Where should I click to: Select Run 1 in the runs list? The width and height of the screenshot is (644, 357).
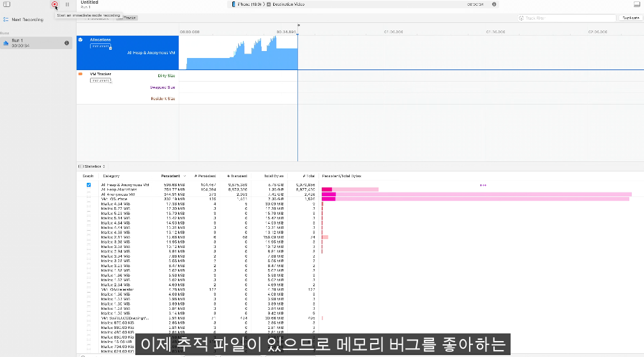tap(36, 43)
